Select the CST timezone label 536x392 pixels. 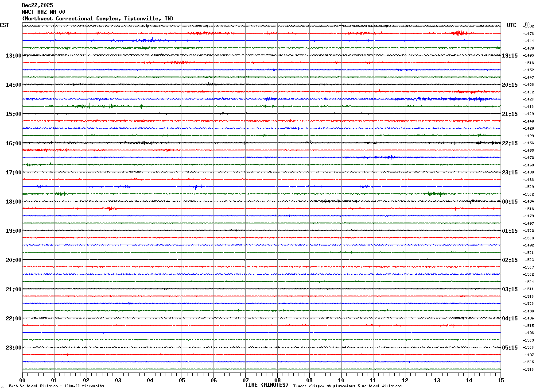[4, 25]
